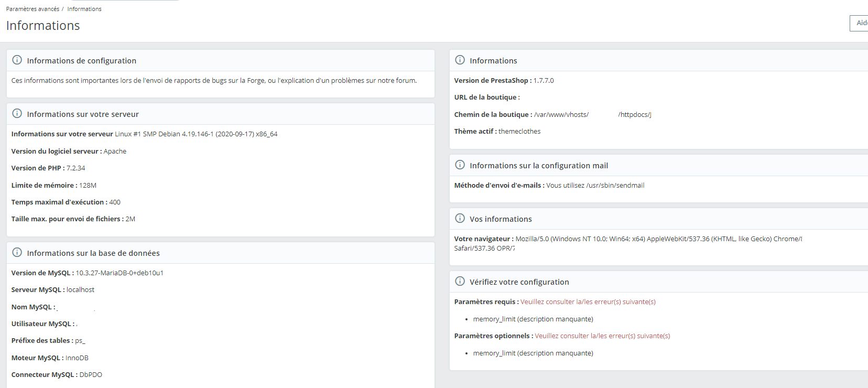Click the Forge bug report description text
This screenshot has height=388, width=868.
[x=214, y=81]
